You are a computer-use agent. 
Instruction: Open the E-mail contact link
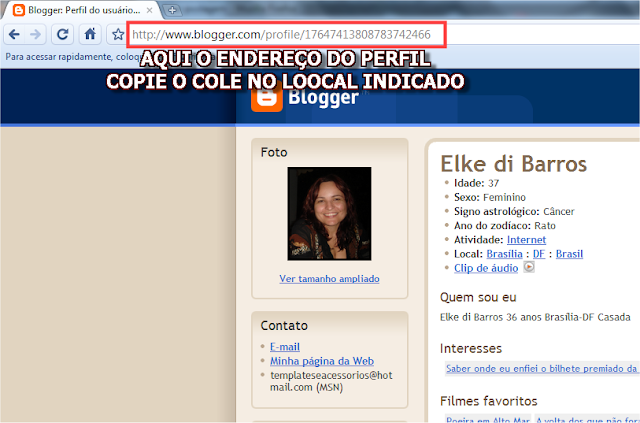tap(285, 347)
